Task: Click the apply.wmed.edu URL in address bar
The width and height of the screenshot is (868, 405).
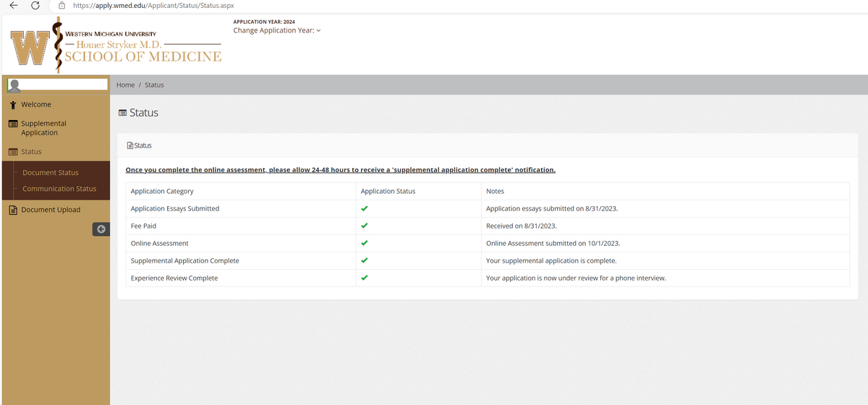Action: [x=154, y=6]
